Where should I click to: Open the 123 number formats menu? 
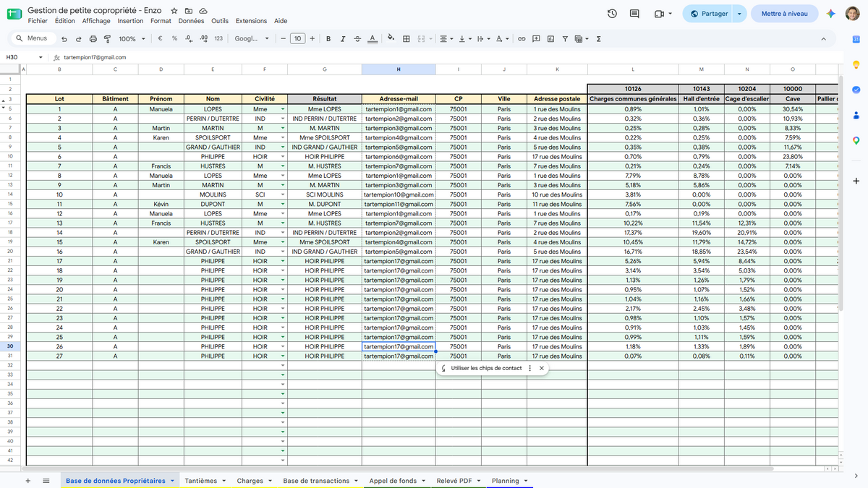(x=218, y=39)
